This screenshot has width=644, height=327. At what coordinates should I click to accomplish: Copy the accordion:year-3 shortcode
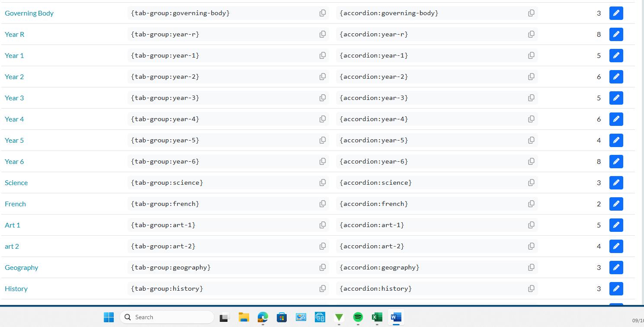[x=531, y=98]
